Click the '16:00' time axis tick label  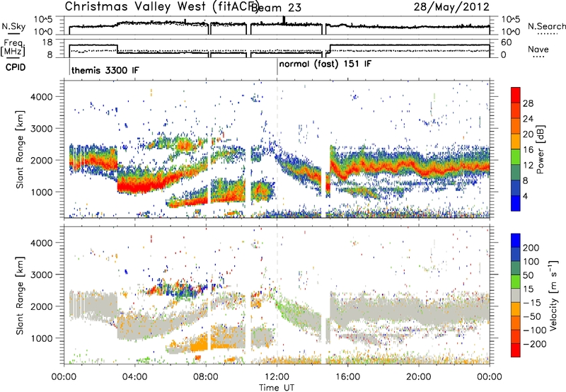click(x=347, y=376)
